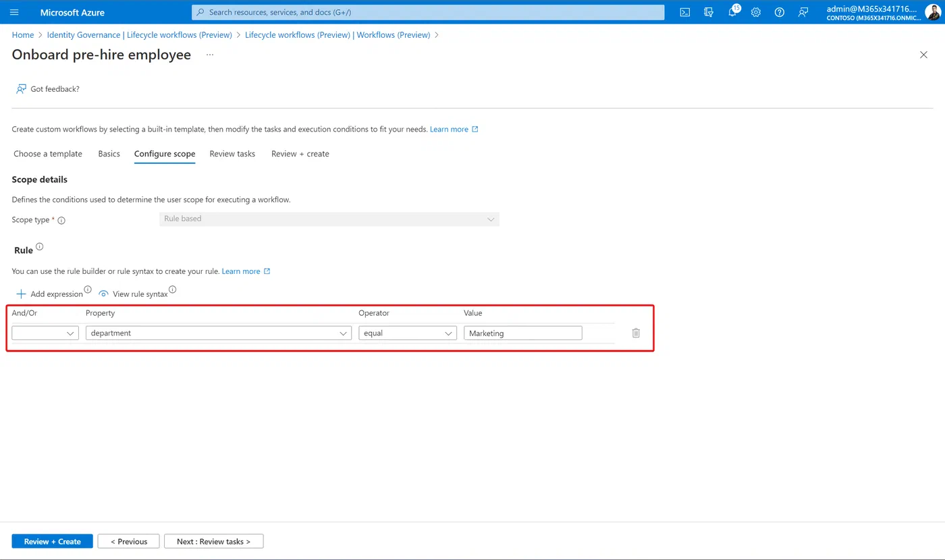Open the ellipsis menu beside the page title
The width and height of the screenshot is (945, 560).
tap(210, 55)
